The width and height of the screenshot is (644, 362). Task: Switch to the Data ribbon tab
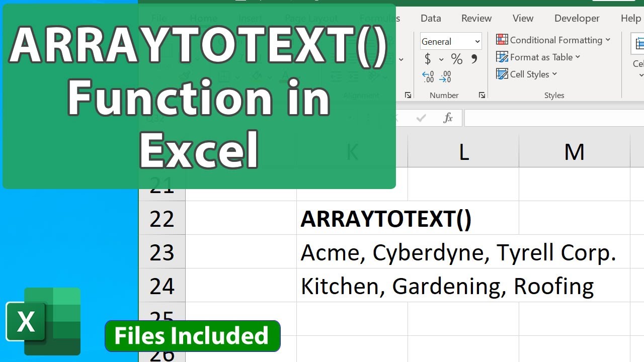click(431, 18)
